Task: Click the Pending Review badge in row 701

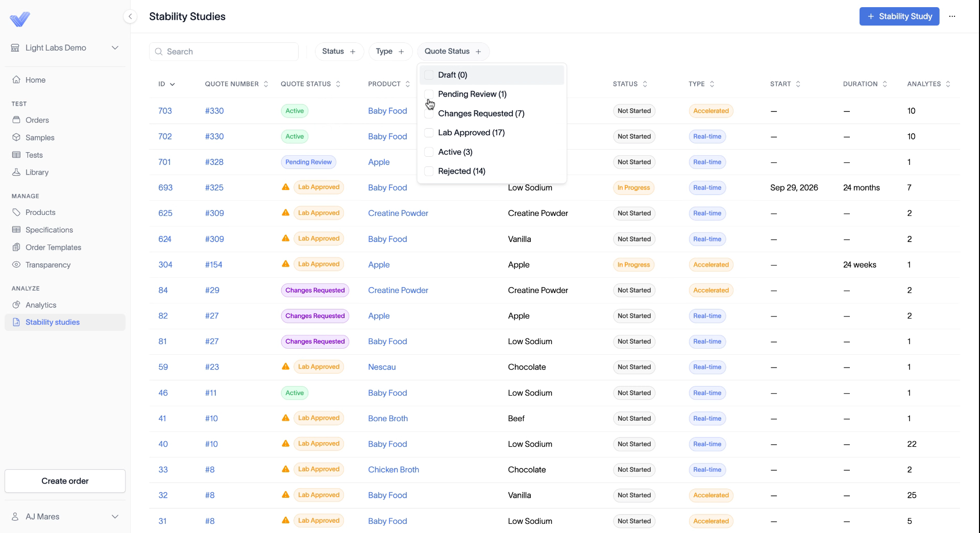Action: coord(308,162)
